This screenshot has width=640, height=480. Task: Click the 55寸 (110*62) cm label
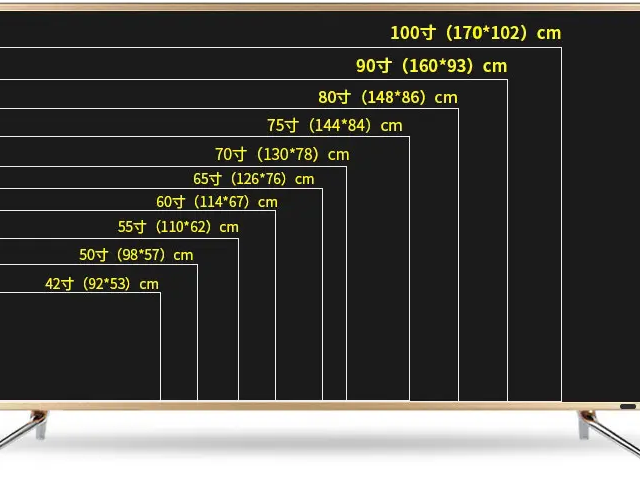(x=178, y=227)
